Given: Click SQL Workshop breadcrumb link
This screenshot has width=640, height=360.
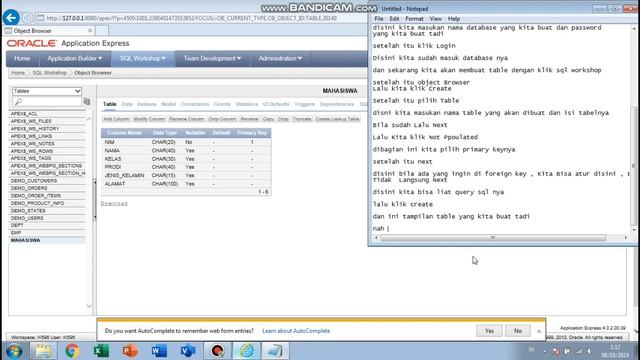Looking at the screenshot, I should point(49,73).
